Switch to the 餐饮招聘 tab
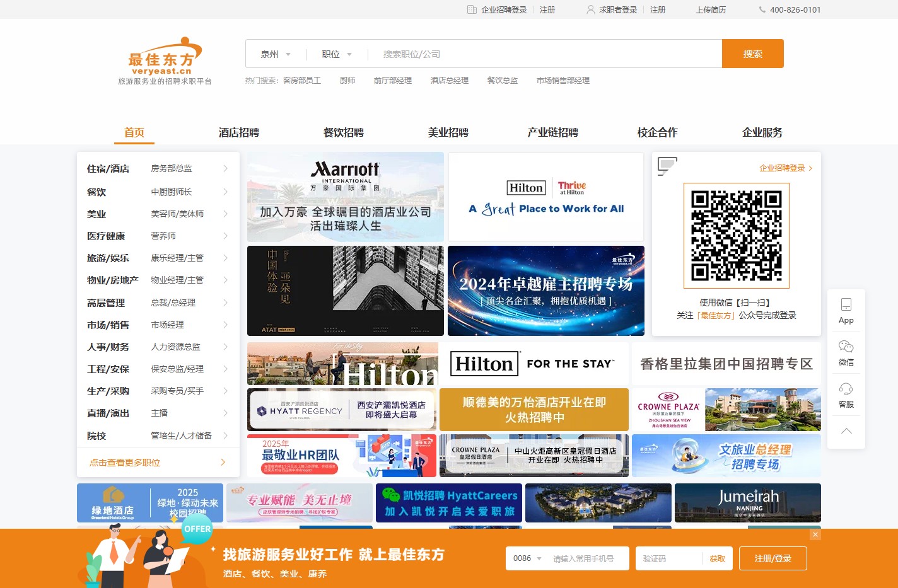Image resolution: width=898 pixels, height=588 pixels. (x=344, y=132)
